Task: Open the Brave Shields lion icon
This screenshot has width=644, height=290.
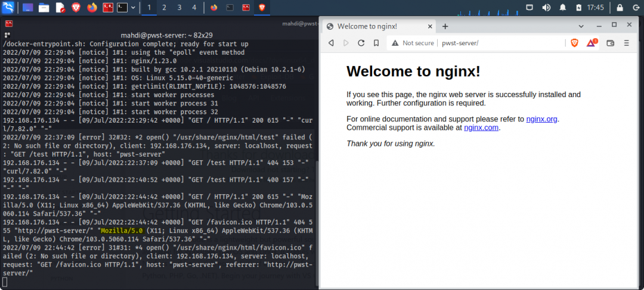Action: coord(575,43)
